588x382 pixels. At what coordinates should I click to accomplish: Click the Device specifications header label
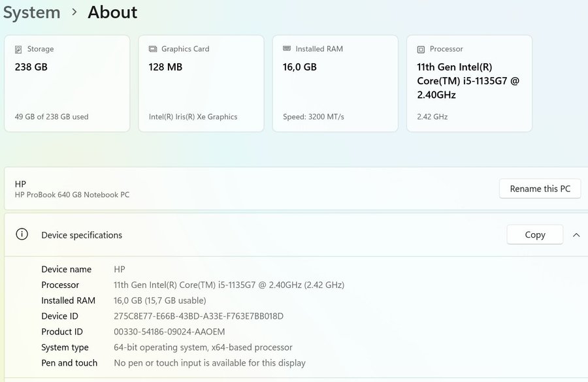pos(82,235)
